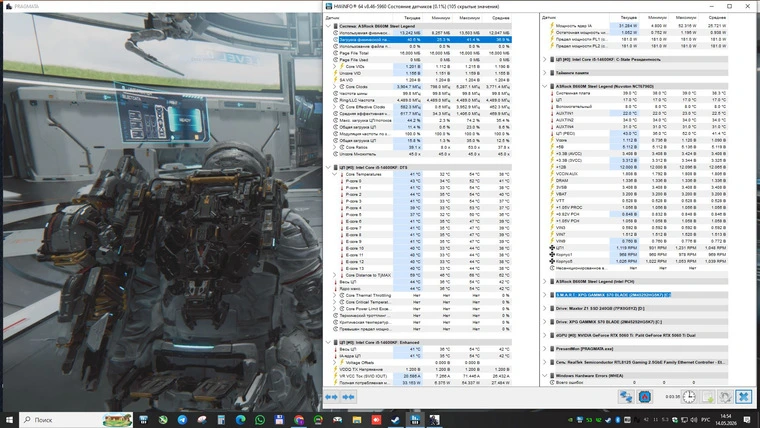The width and height of the screenshot is (760, 428).
Task: Select the Uncore VID row
Action: click(x=421, y=73)
